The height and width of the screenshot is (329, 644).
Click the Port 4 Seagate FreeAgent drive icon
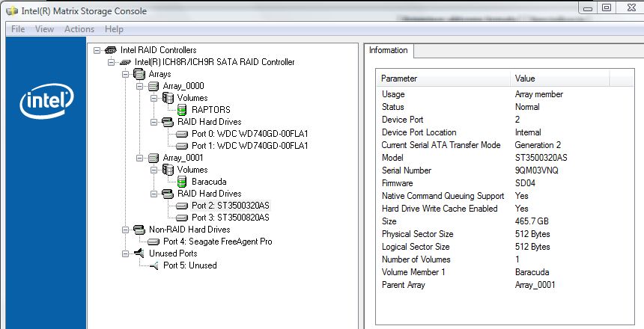pos(154,242)
